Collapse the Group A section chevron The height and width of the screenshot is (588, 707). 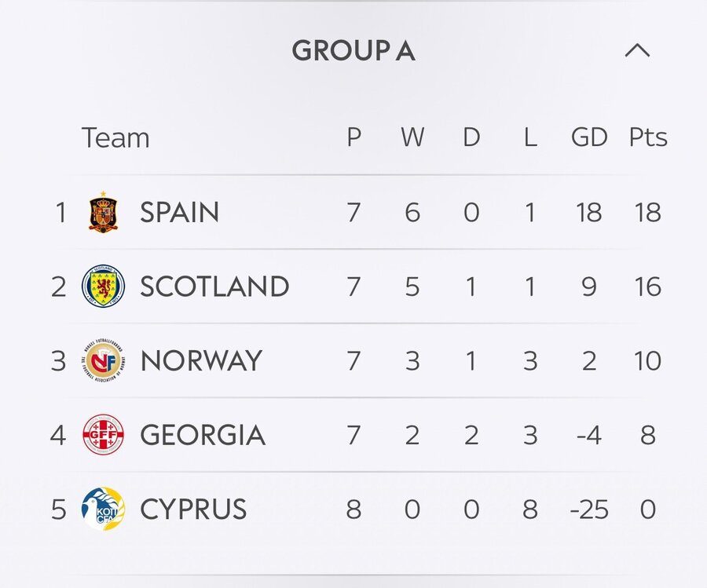(x=637, y=50)
